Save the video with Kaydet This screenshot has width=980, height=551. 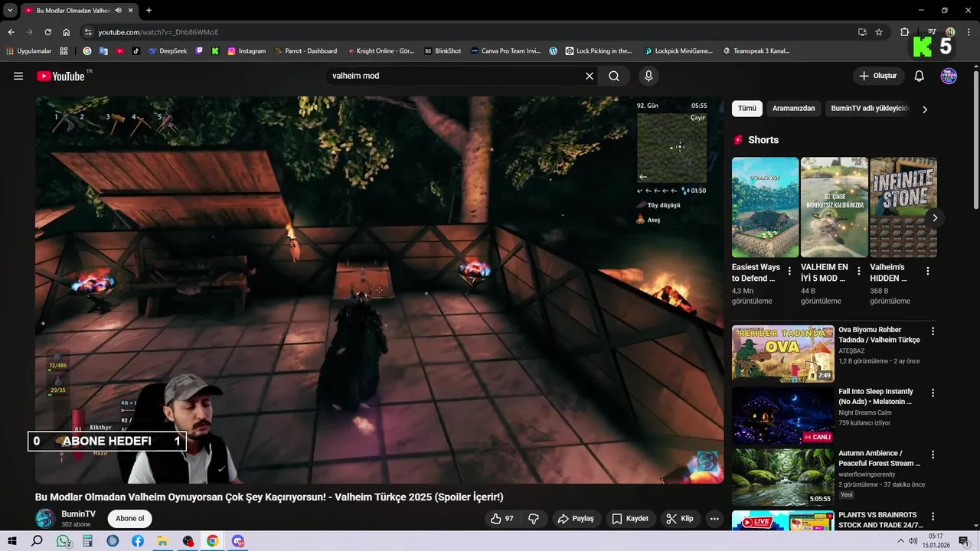630,519
